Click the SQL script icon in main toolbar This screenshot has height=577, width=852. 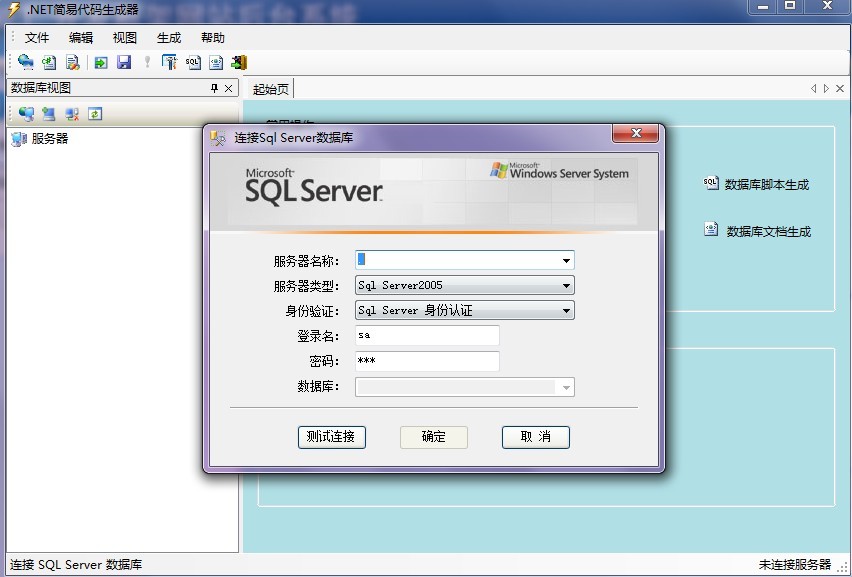(x=192, y=62)
